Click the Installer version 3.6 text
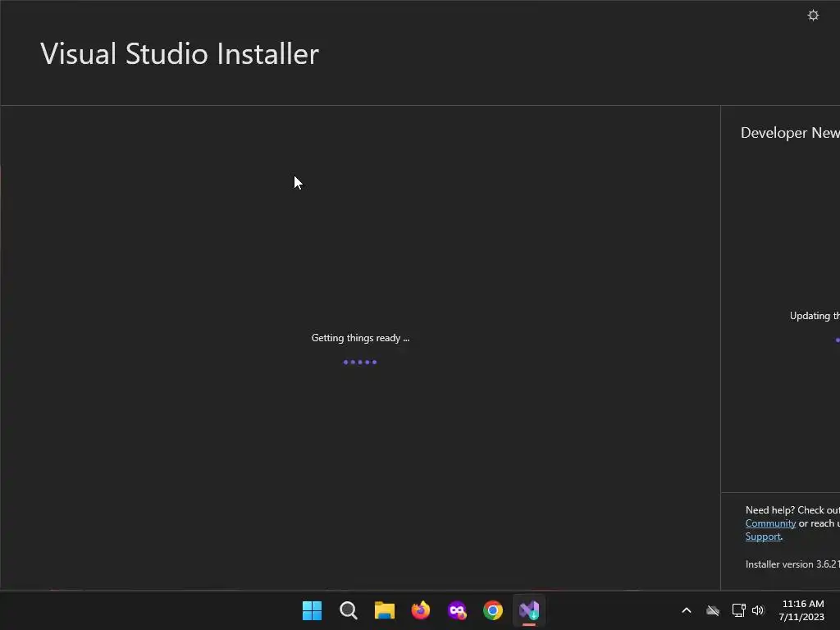The image size is (840, 630). (792, 564)
